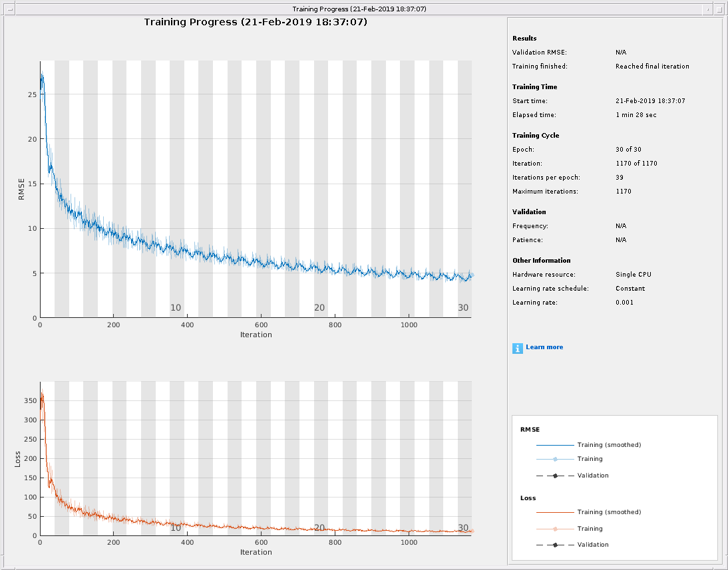Click Loss Training (smoothed) orange legend line
The height and width of the screenshot is (570, 728).
pos(554,512)
